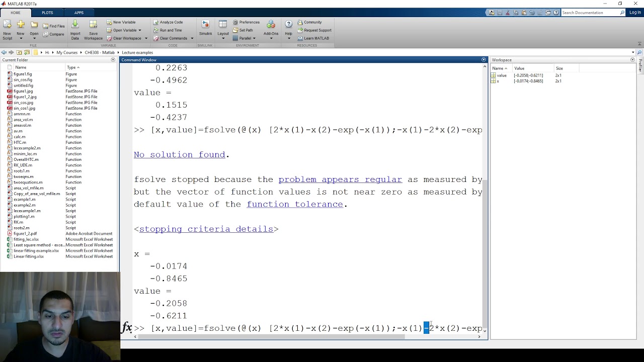Click the Help icon in Resources
Viewport: 644px width, 362px height.
(288, 25)
